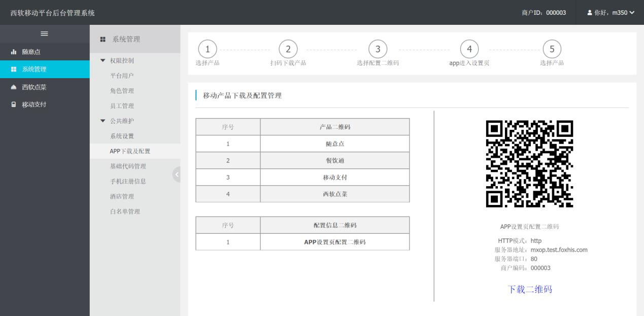Click the grid icon in the 系统管理 panel header
This screenshot has width=644, height=316.
[x=103, y=39]
